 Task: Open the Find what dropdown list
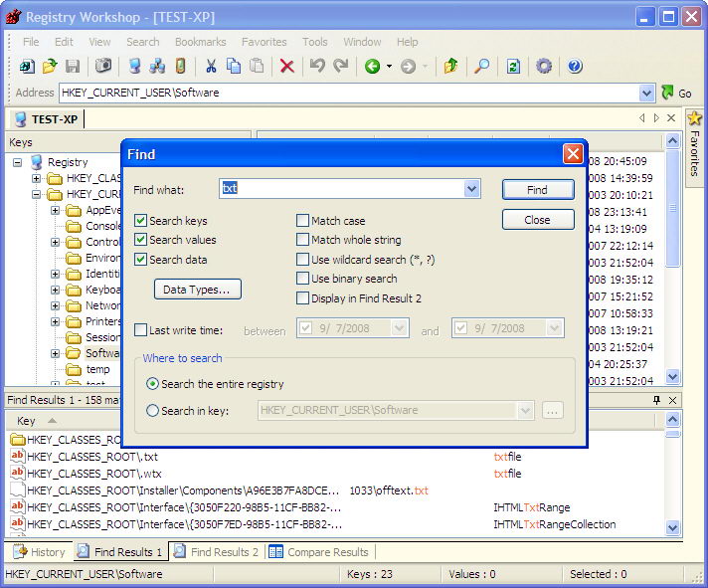coord(471,189)
